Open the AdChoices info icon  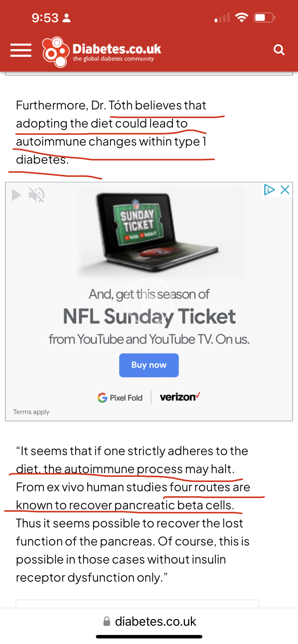(269, 190)
